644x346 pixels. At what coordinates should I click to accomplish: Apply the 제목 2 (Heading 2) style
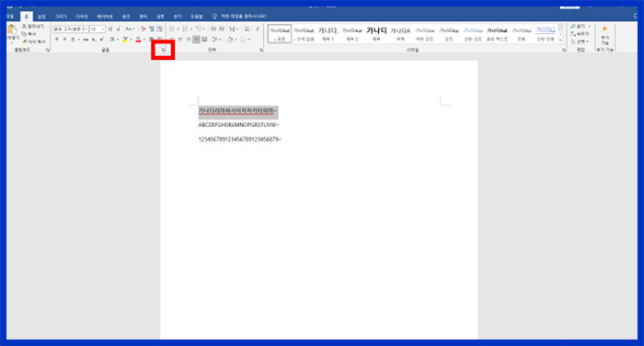click(352, 33)
